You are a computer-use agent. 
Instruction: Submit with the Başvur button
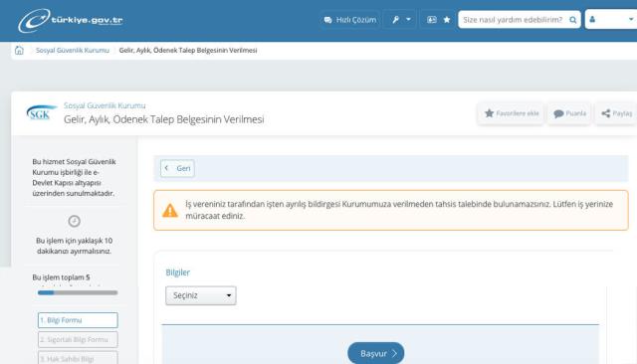click(376, 353)
